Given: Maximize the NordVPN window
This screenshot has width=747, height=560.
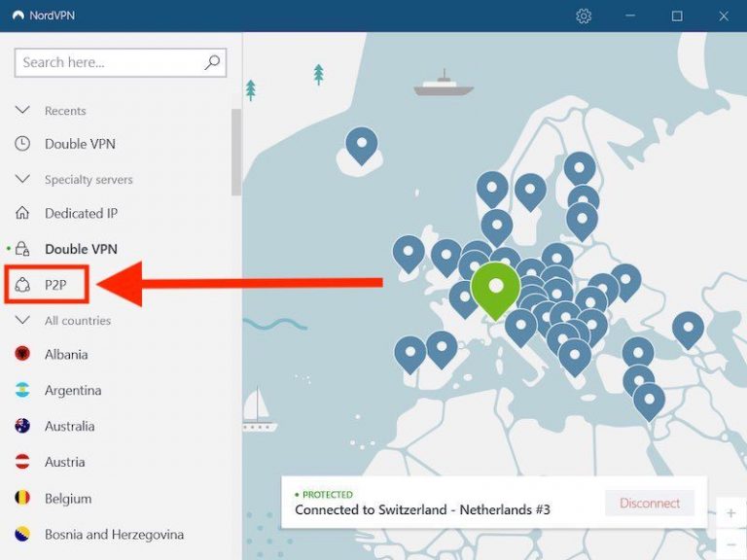Looking at the screenshot, I should [x=677, y=17].
